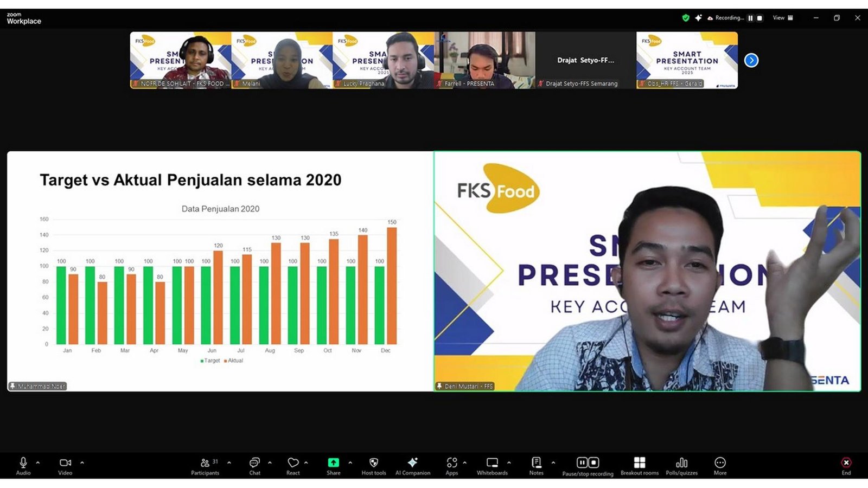This screenshot has width=868, height=488.
Task: Click the muted mic icon beside Melani
Action: click(237, 84)
